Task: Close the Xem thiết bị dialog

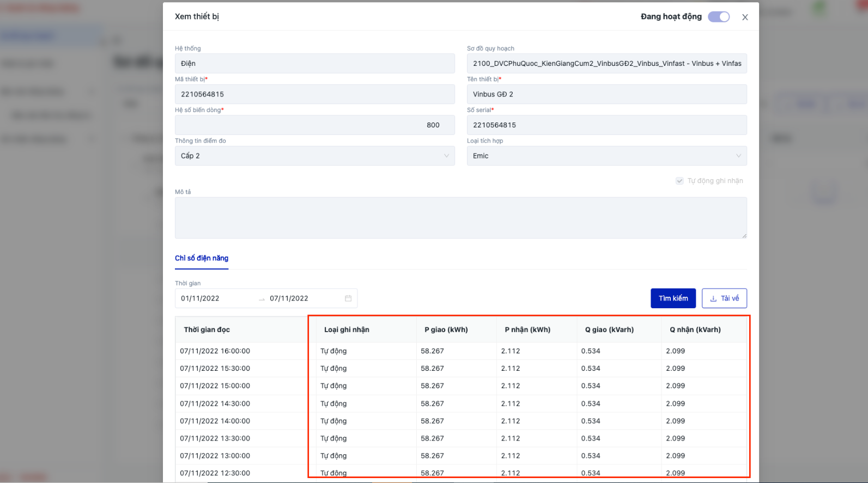Action: click(745, 17)
